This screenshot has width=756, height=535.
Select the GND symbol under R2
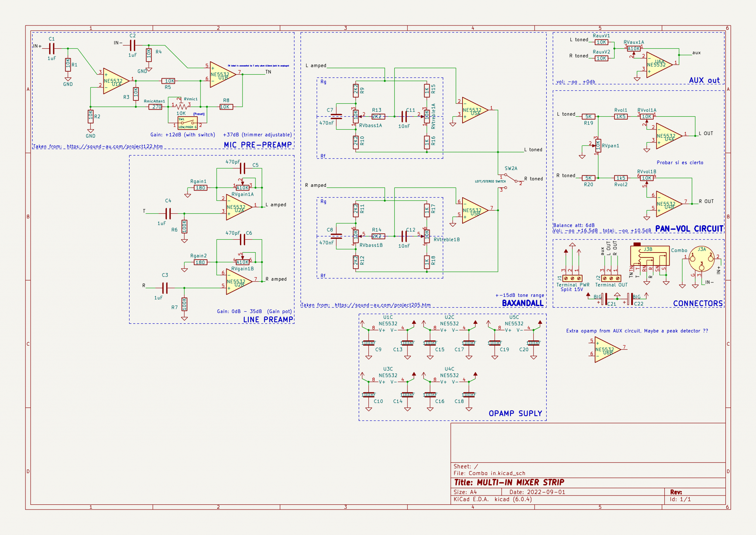click(x=90, y=131)
